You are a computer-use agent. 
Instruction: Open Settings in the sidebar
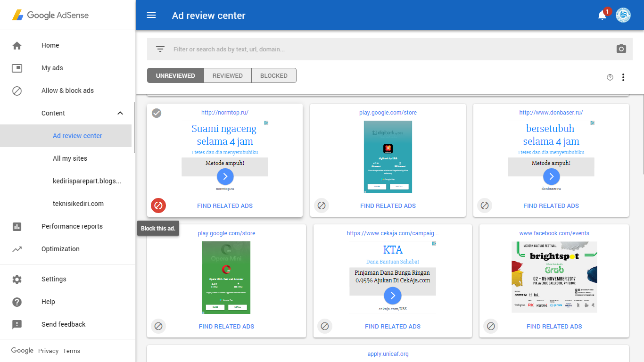[x=54, y=279]
